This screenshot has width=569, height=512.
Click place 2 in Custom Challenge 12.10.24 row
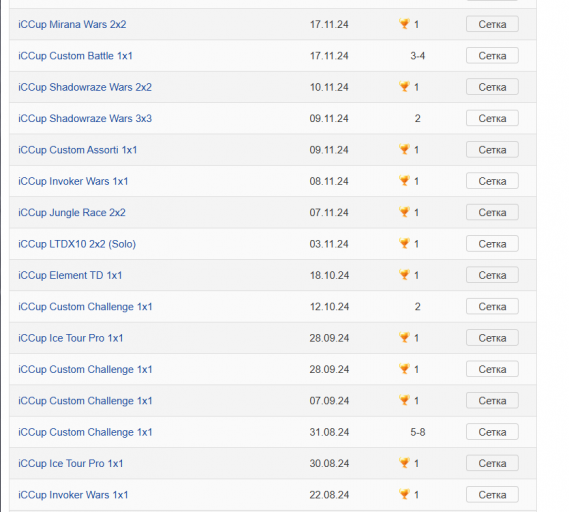[418, 307]
